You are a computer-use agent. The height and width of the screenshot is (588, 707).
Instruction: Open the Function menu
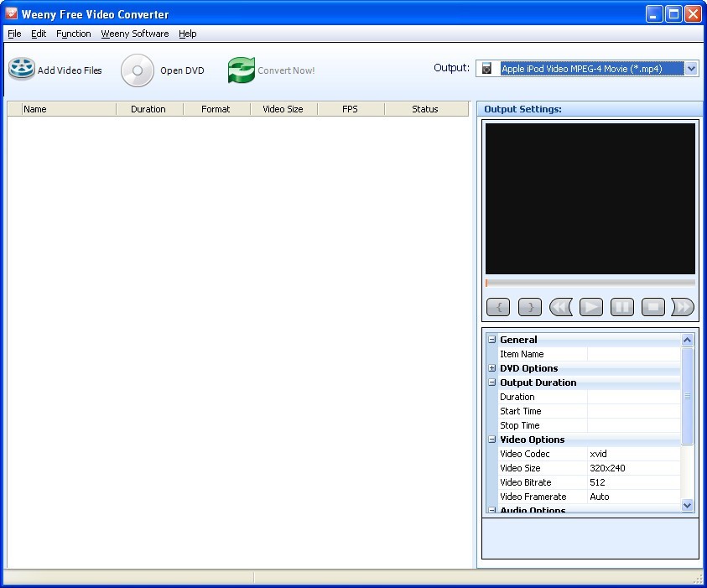[x=74, y=34]
